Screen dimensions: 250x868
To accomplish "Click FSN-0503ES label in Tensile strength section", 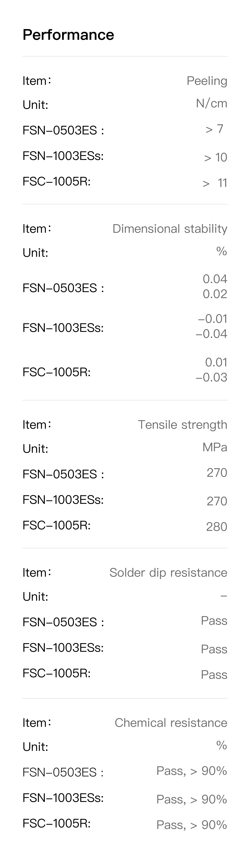I will point(63,474).
